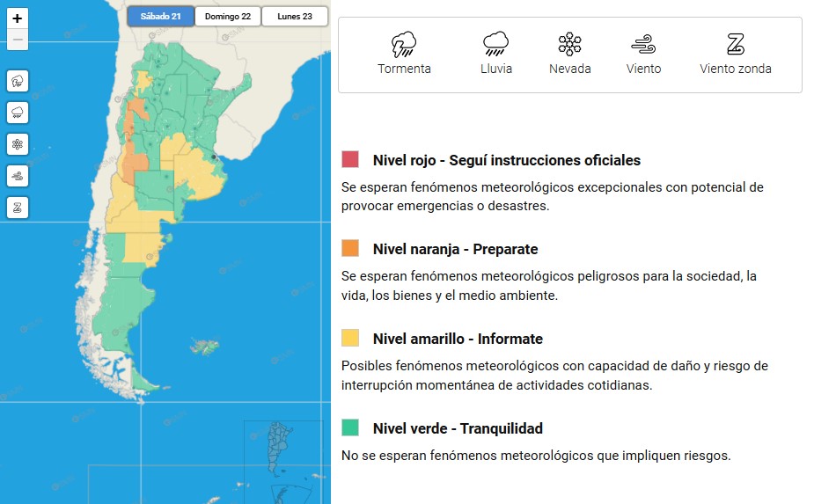Select the Viento icon in the legend panel
Viewport: 814px width, 504px height.
pos(643,44)
